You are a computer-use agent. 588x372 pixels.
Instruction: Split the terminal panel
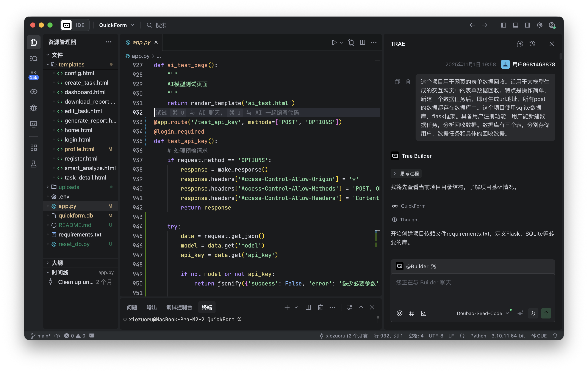(x=308, y=307)
